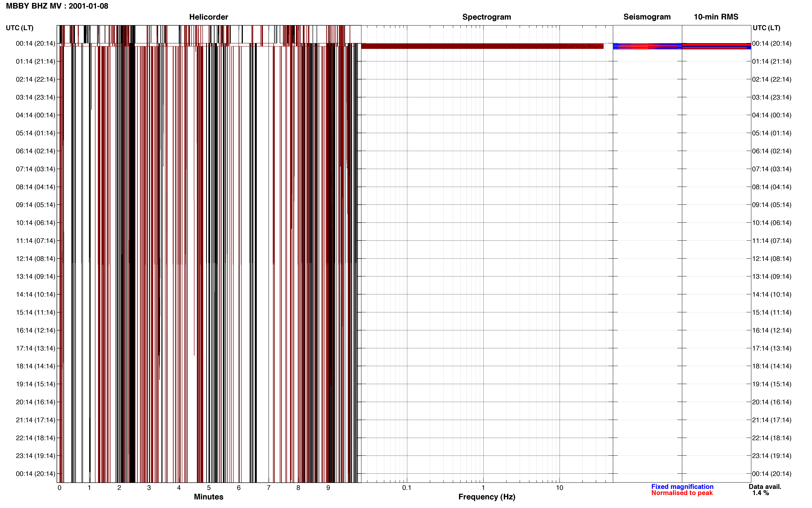This screenshot has height=508, width=812.
Task: Click the left '22:14 (18:14)' time label
Action: pyautogui.click(x=36, y=438)
